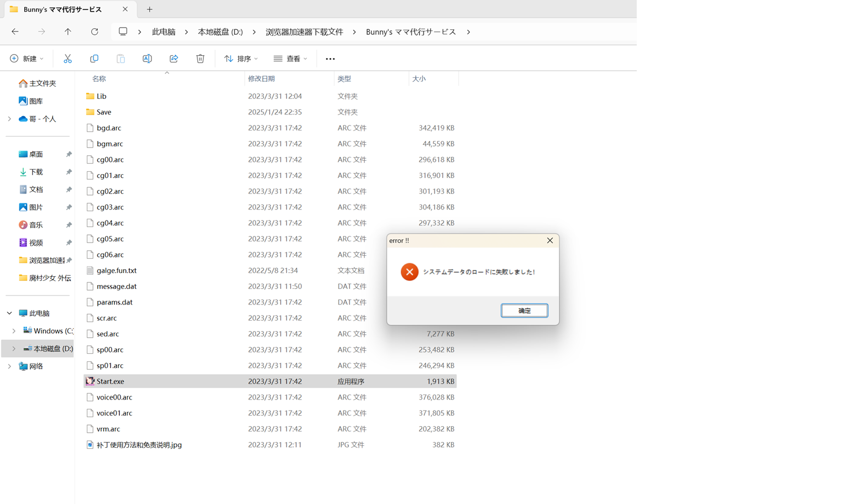Click the Copy icon in toolbar
The image size is (849, 504).
tap(94, 59)
